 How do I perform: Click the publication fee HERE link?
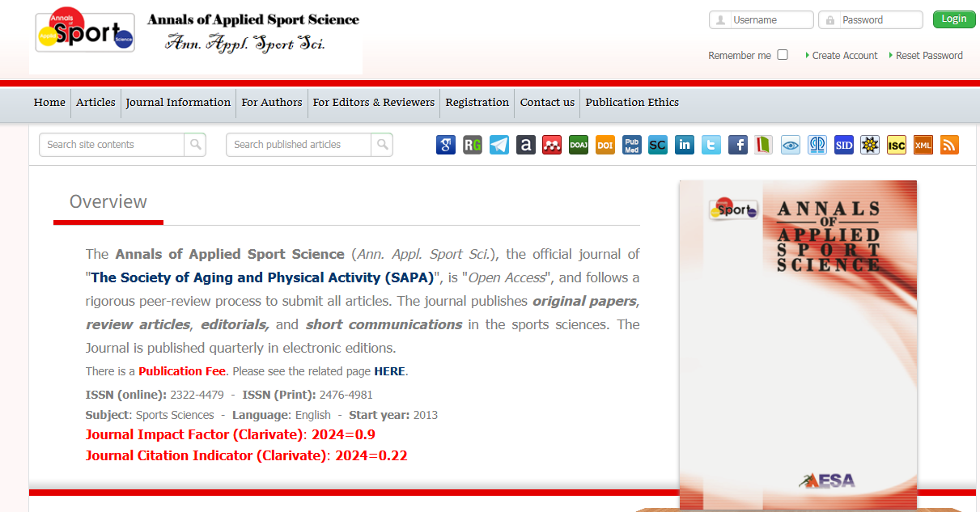coord(389,372)
